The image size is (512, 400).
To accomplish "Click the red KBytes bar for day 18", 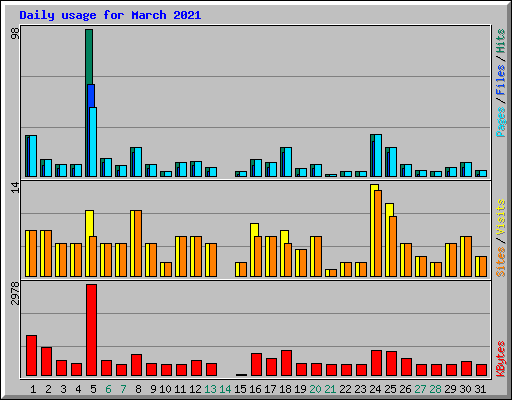I will 286,363.
